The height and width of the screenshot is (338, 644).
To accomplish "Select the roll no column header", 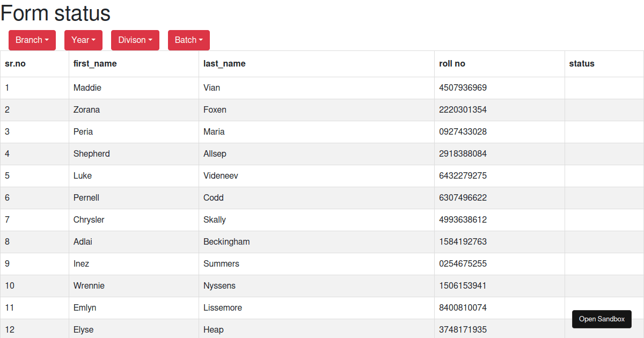I will 452,63.
